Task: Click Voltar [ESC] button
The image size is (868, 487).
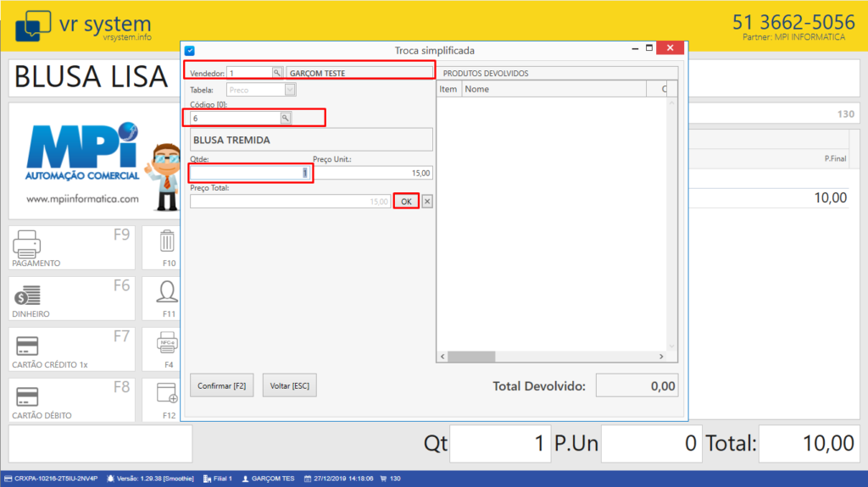Action: pos(289,385)
